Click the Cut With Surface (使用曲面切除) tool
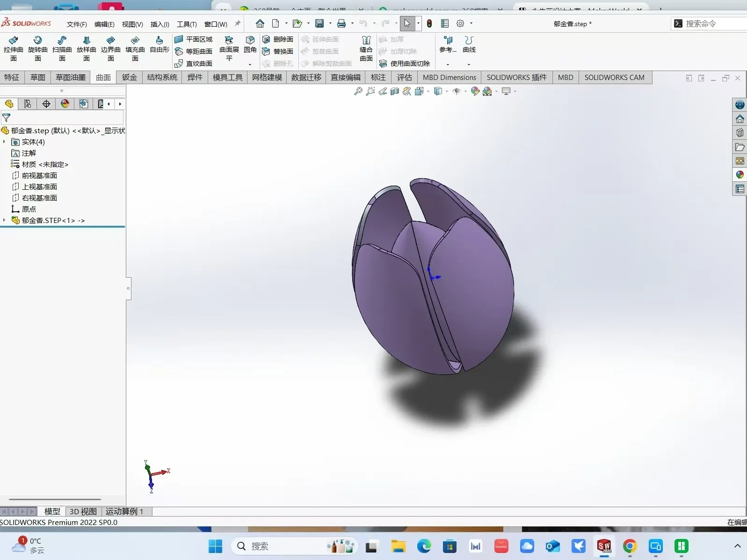This screenshot has height=560, width=747. point(405,64)
